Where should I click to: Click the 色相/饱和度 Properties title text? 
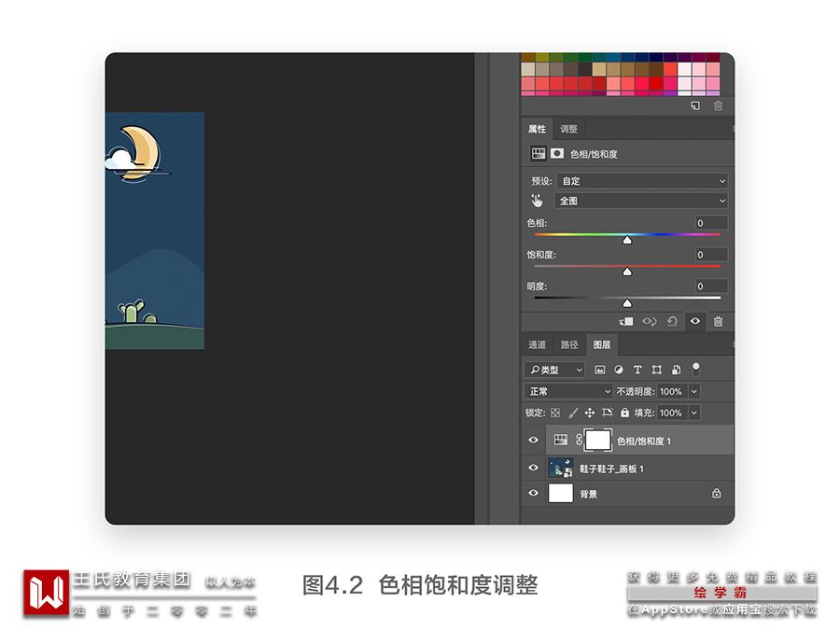[x=594, y=154]
